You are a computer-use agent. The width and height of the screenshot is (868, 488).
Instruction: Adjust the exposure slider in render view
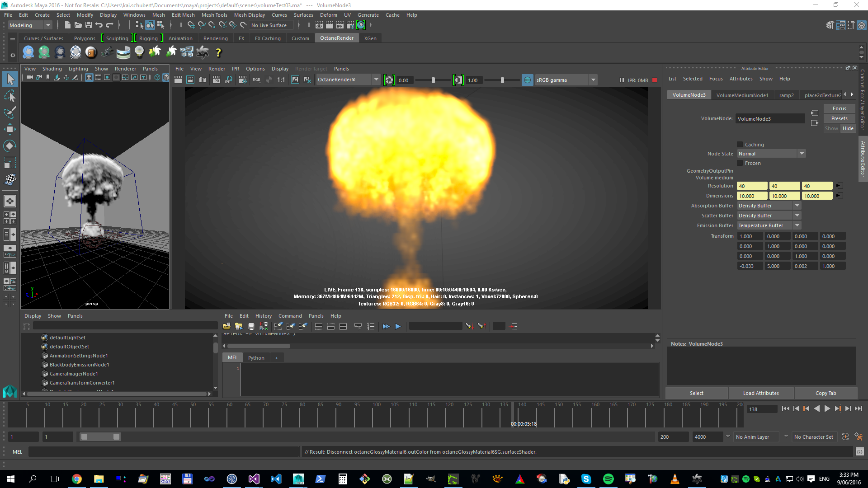tap(433, 80)
